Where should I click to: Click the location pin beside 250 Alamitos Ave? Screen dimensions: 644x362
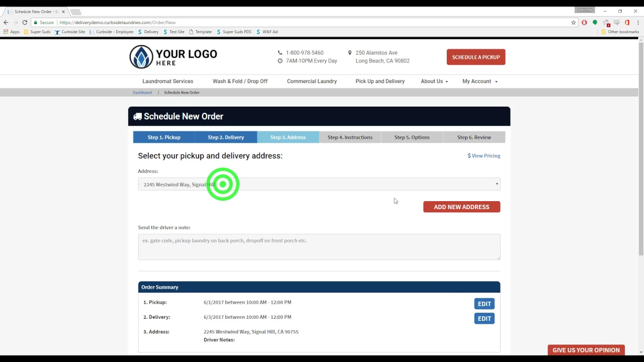(350, 52)
